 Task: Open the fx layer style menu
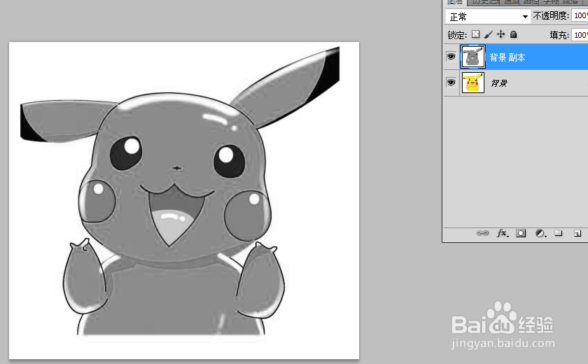pyautogui.click(x=503, y=234)
